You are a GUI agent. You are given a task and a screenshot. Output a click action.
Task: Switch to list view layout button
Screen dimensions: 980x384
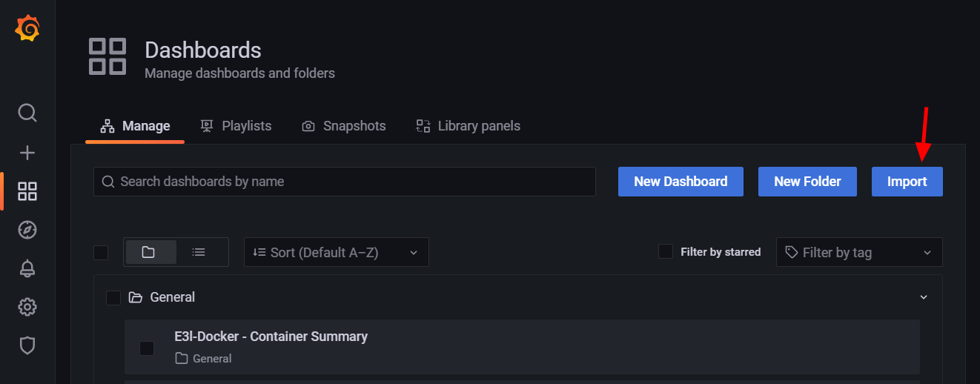click(x=199, y=252)
